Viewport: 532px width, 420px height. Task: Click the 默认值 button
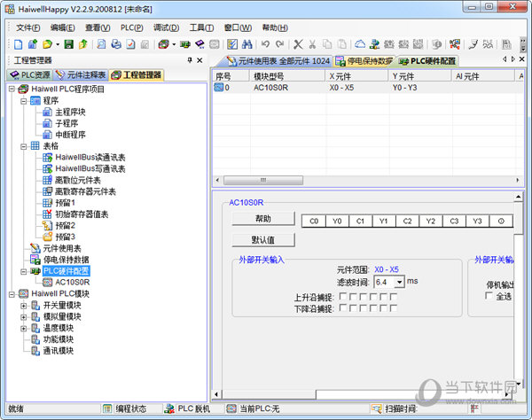263,240
